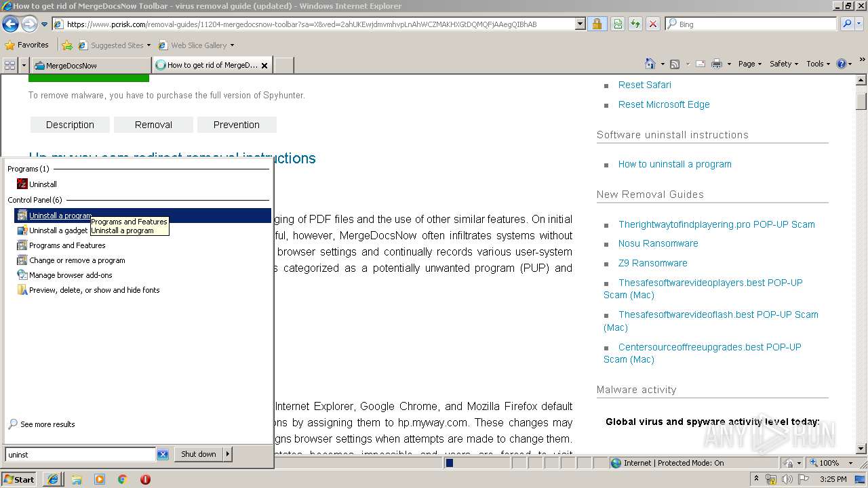Open the Windows Media Player taskbar icon
This screenshot has width=868, height=488.
coord(100,479)
